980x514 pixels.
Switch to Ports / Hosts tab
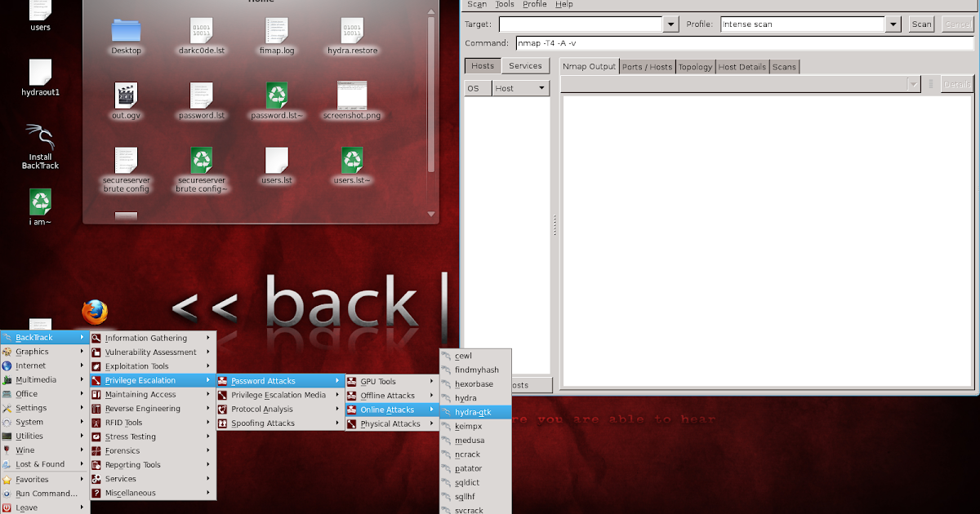pyautogui.click(x=647, y=67)
